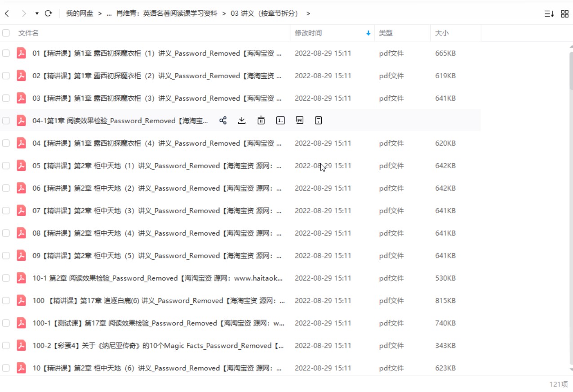This screenshot has height=392, width=573.
Task: Click PDF icon of 10 柜中天地（6）
Action: click(21, 368)
